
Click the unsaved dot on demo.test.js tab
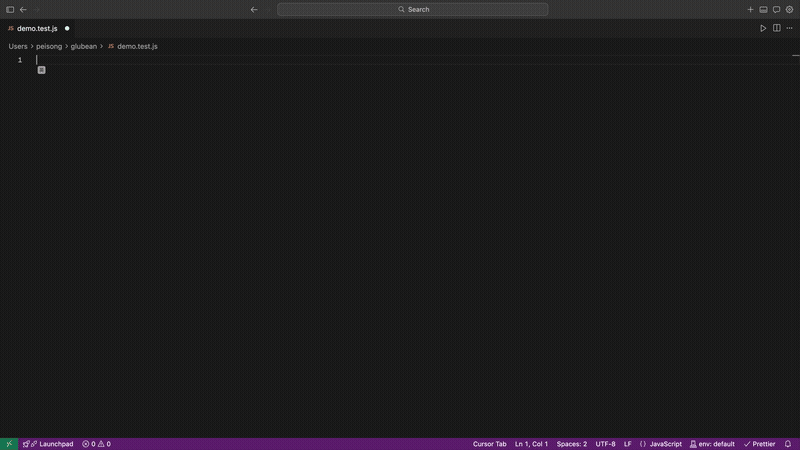67,28
